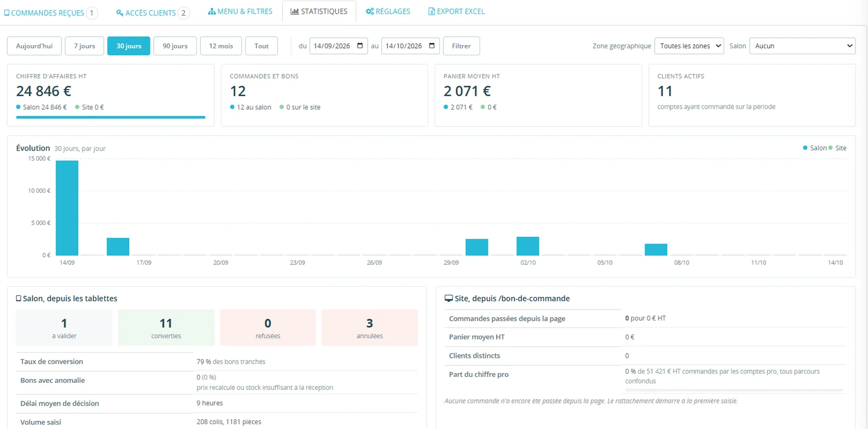Image resolution: width=868 pixels, height=429 pixels.
Task: Click the 0 sur le site indicator
Action: (300, 108)
